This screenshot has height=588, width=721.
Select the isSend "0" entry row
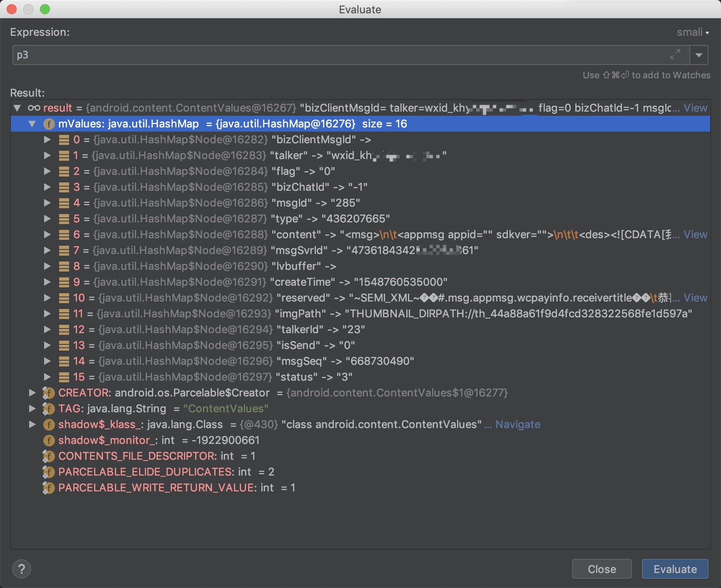360,345
